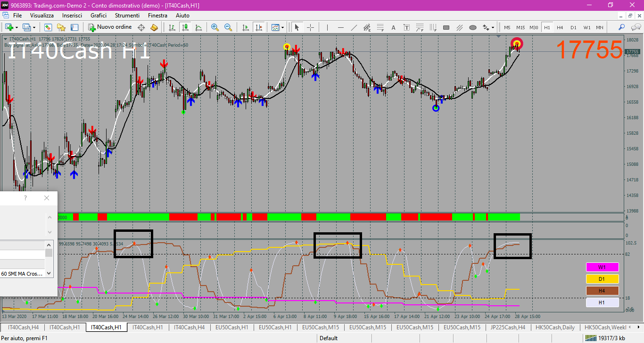Click the yellow book options icon
Screen dimensions: 644x343
point(154,27)
